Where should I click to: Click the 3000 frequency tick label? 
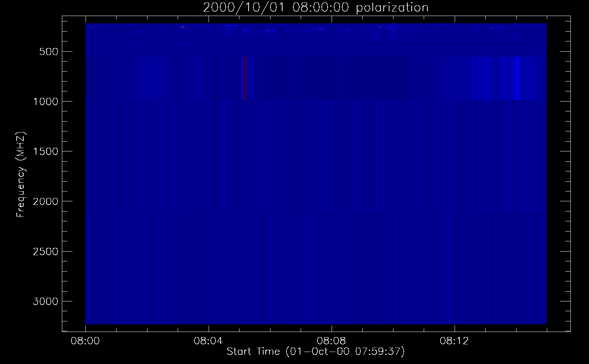[46, 301]
